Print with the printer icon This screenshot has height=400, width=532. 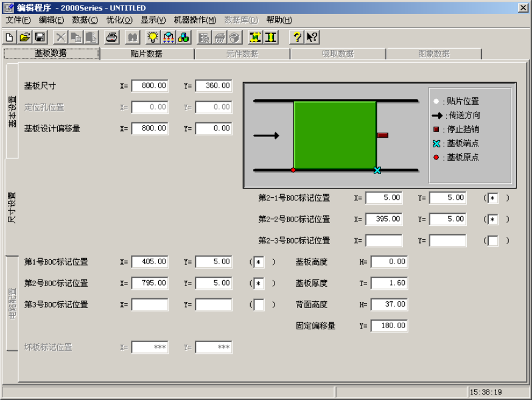point(111,37)
